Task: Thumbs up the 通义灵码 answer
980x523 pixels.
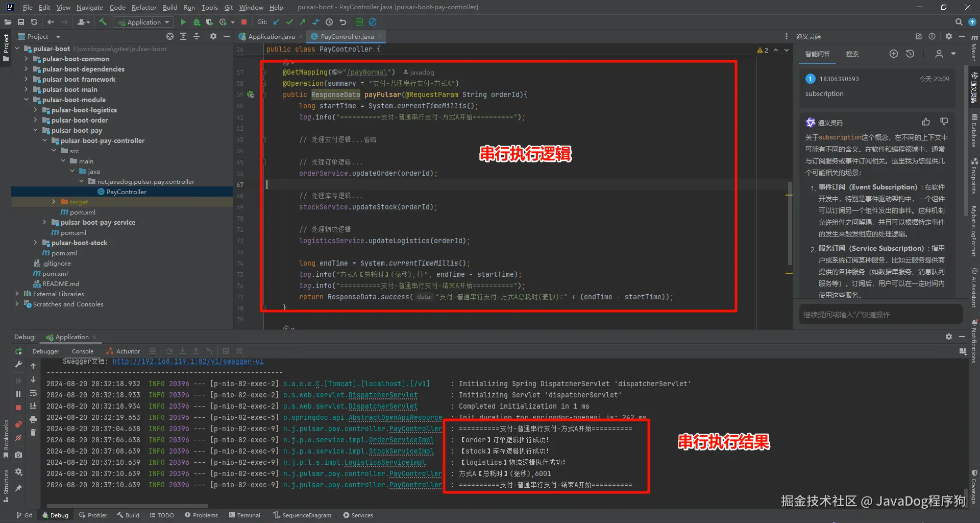Action: click(926, 122)
